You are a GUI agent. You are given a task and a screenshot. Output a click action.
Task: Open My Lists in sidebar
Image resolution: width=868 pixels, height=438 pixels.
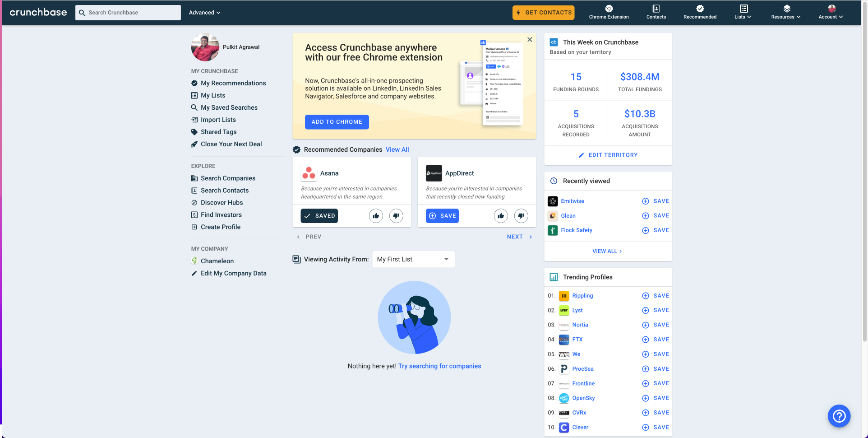[x=208, y=95]
